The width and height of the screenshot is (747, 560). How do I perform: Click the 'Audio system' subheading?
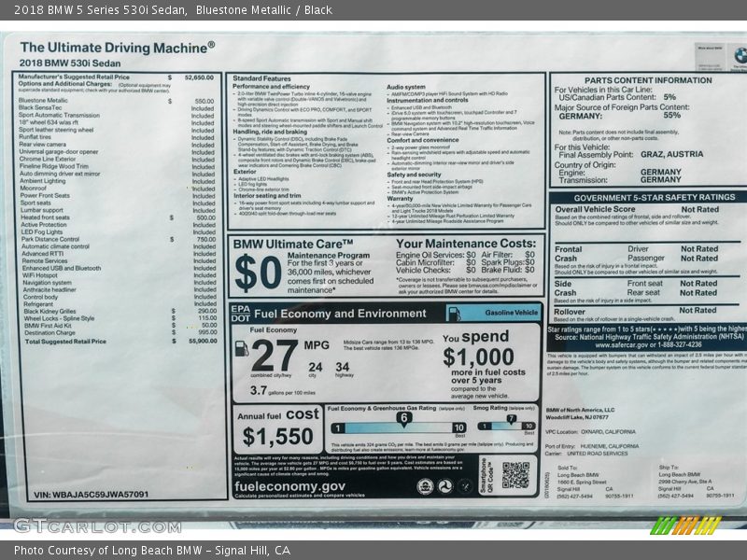[406, 87]
